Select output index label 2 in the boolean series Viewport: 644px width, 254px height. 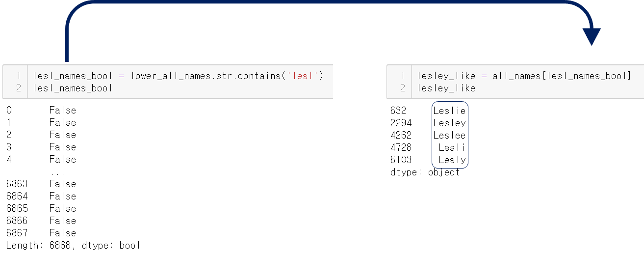pos(9,135)
